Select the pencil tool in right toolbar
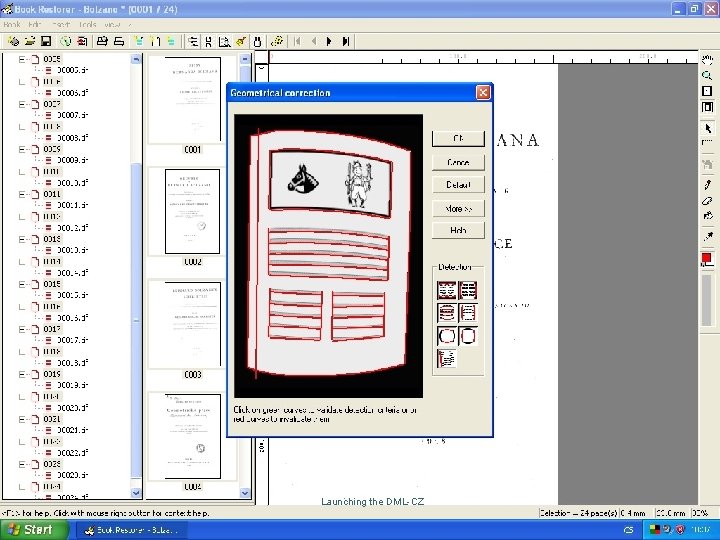The height and width of the screenshot is (540, 720). pyautogui.click(x=707, y=185)
